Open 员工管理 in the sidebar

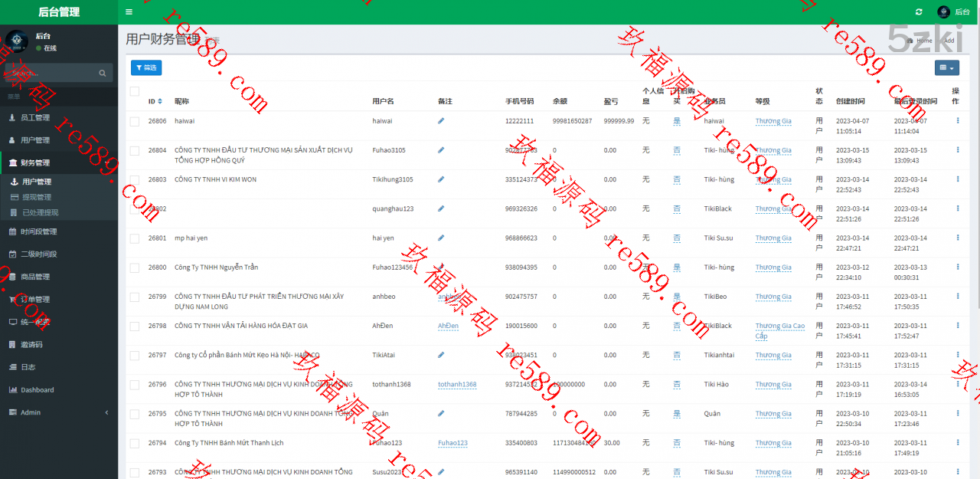(35, 117)
